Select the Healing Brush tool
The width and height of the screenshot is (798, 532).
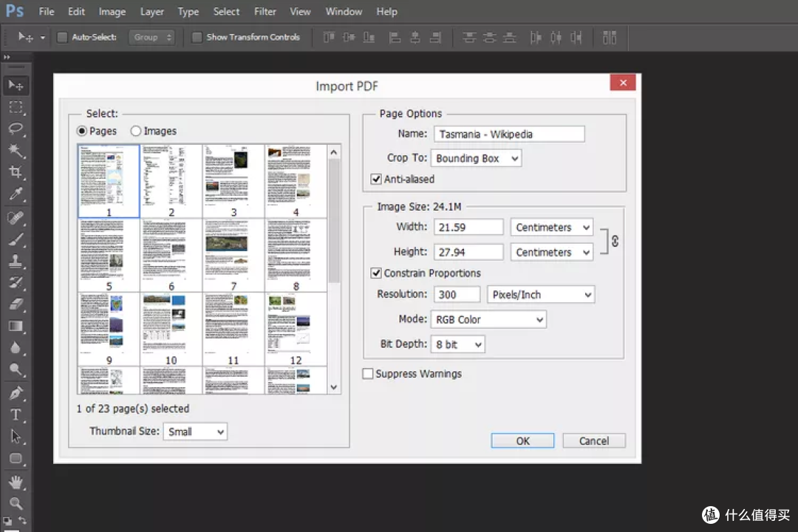tap(16, 218)
